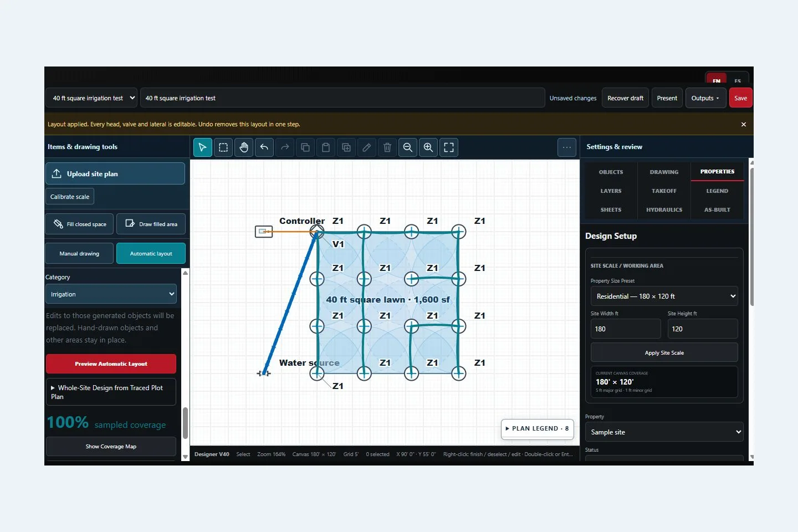This screenshot has width=798, height=532.
Task: Switch to the Takeoff tab
Action: pos(664,191)
